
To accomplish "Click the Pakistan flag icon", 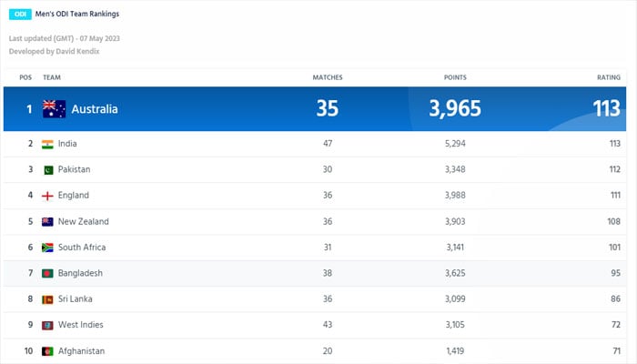I will [48, 169].
